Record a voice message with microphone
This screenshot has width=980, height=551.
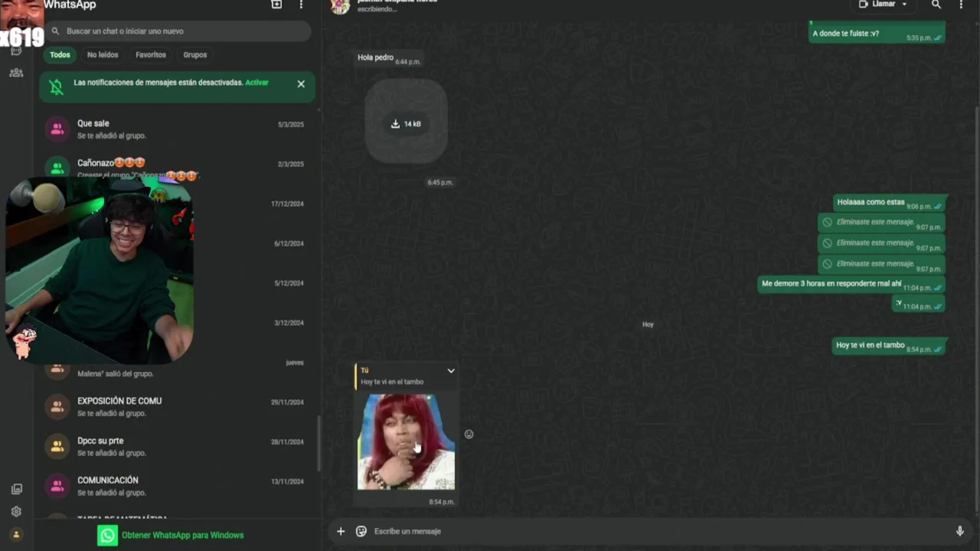click(x=959, y=531)
